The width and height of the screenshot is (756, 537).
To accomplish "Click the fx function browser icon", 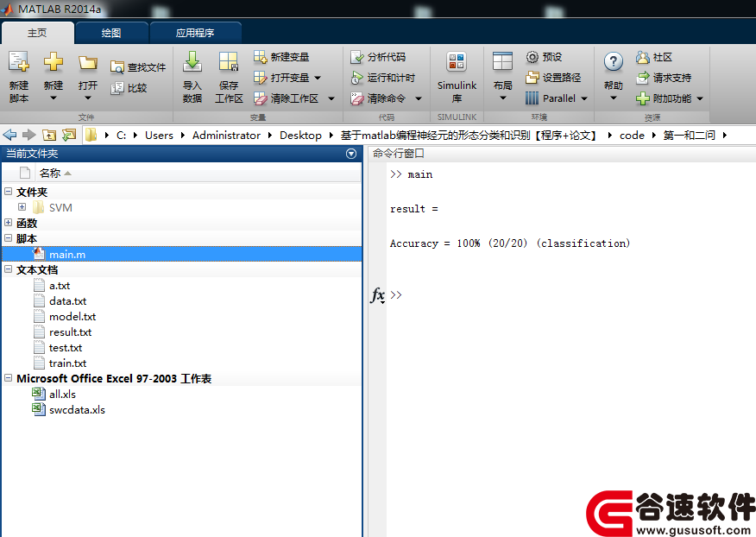I will click(x=377, y=294).
